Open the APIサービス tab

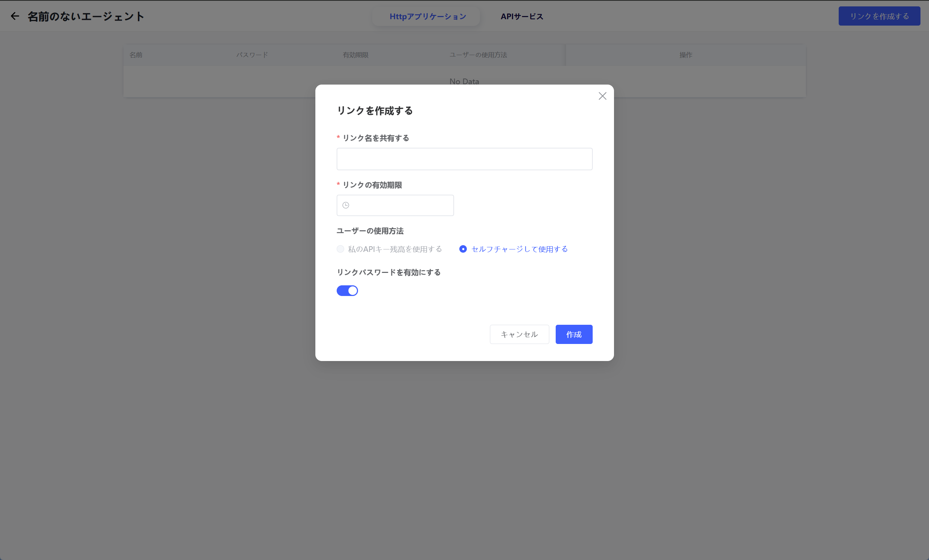click(522, 17)
